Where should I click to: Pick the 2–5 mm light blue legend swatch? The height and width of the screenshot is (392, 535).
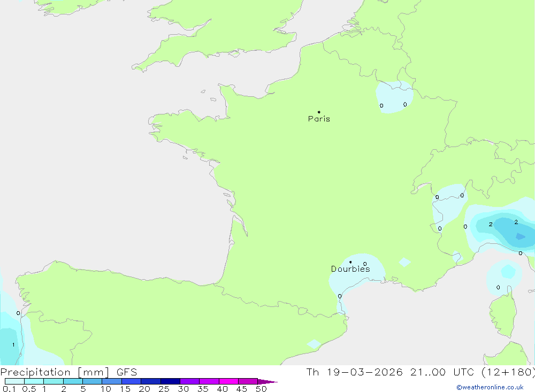[x=73, y=381]
